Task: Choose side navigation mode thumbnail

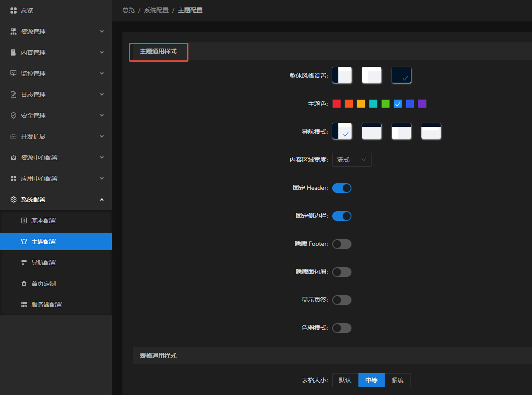Action: (x=342, y=131)
